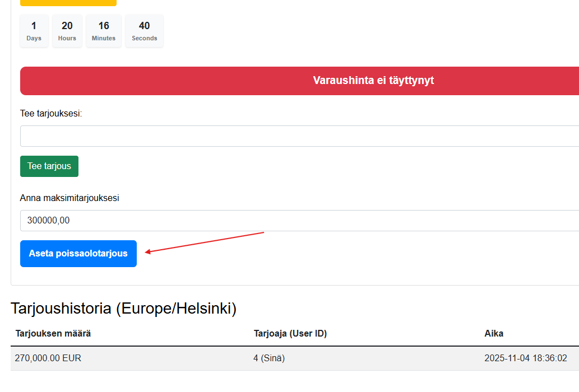Click the Aika column header
The height and width of the screenshot is (392, 579).
coord(494,334)
